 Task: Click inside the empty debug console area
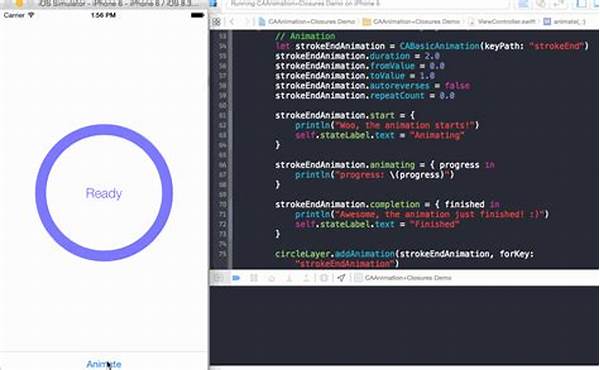click(x=404, y=325)
